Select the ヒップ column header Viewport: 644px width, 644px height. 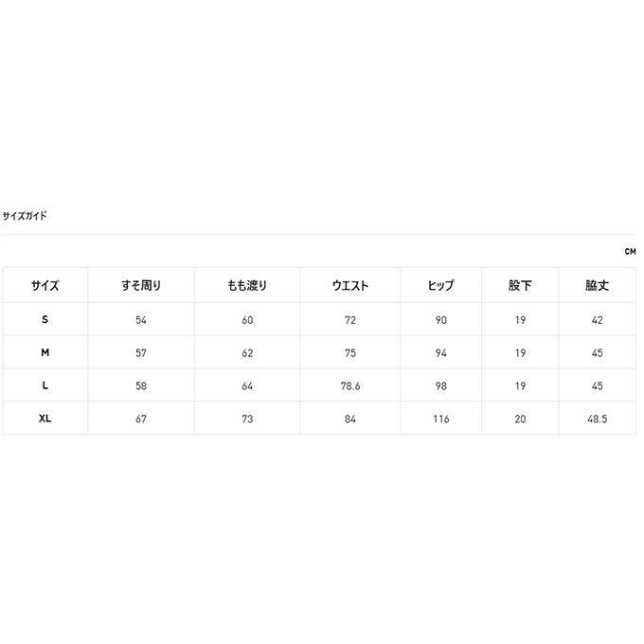point(440,285)
